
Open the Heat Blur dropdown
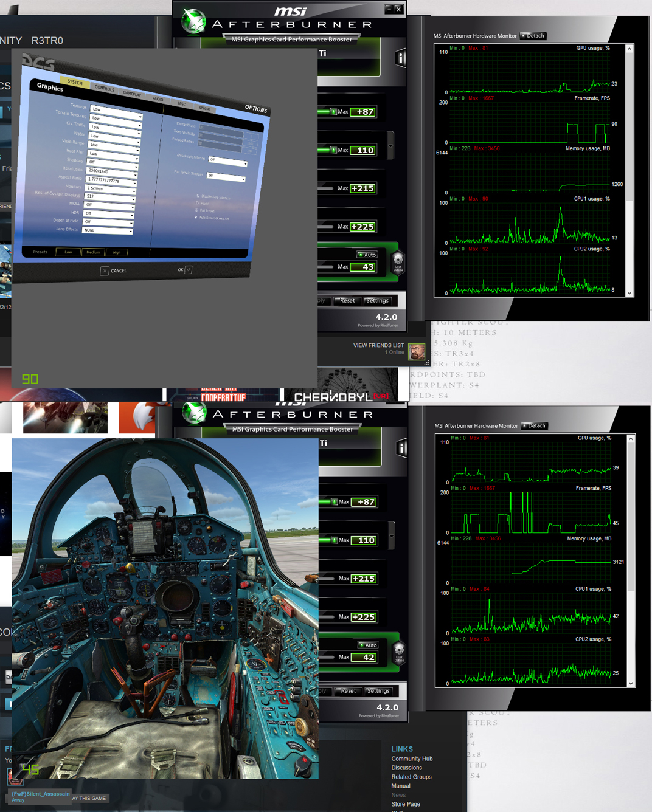click(113, 155)
